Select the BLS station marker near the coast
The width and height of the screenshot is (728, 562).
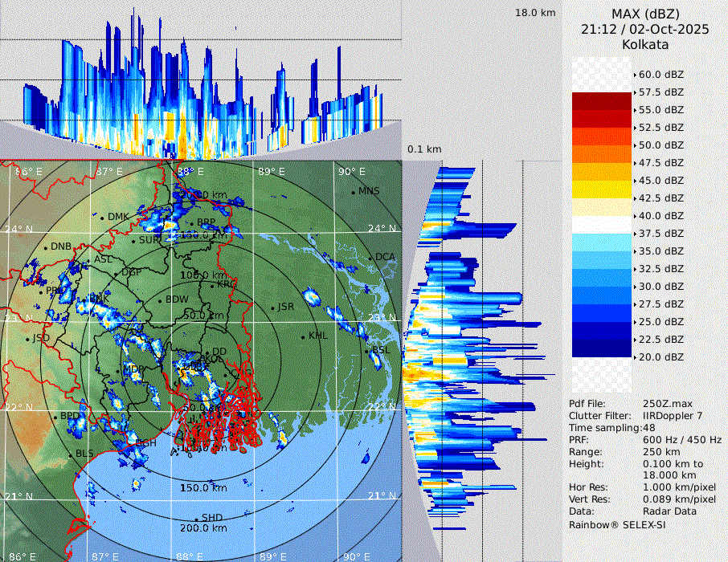(70, 454)
